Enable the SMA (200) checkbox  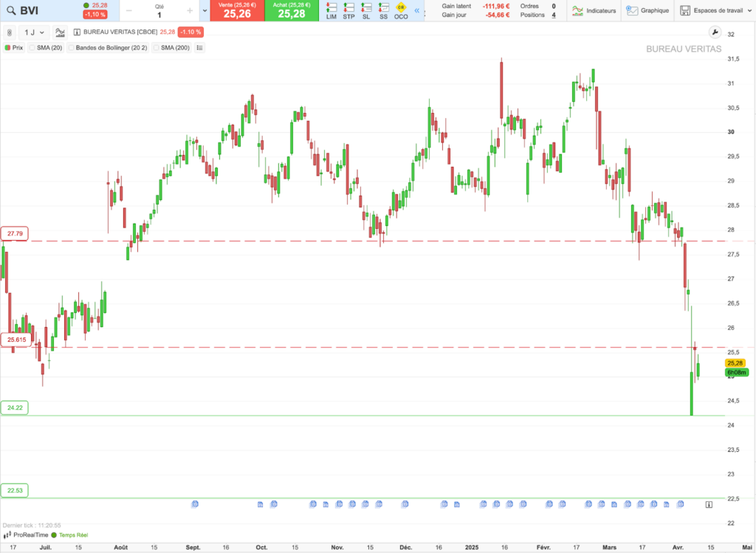[157, 48]
